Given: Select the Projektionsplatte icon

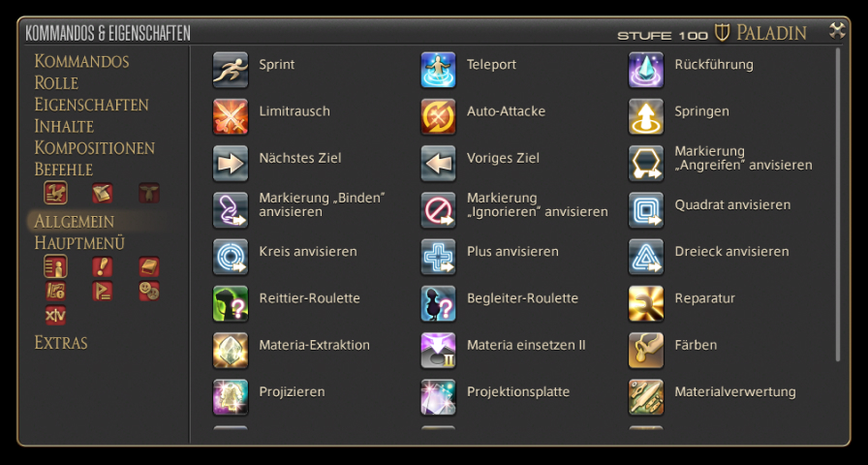Looking at the screenshot, I should pyautogui.click(x=438, y=397).
